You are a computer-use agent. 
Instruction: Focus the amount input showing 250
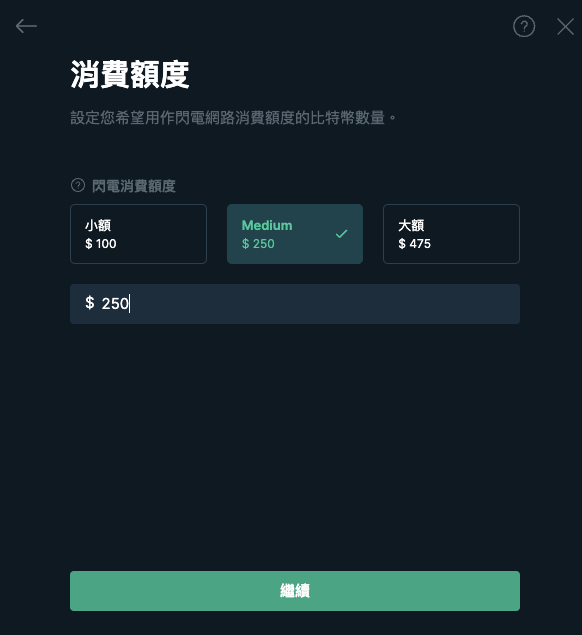(x=295, y=304)
